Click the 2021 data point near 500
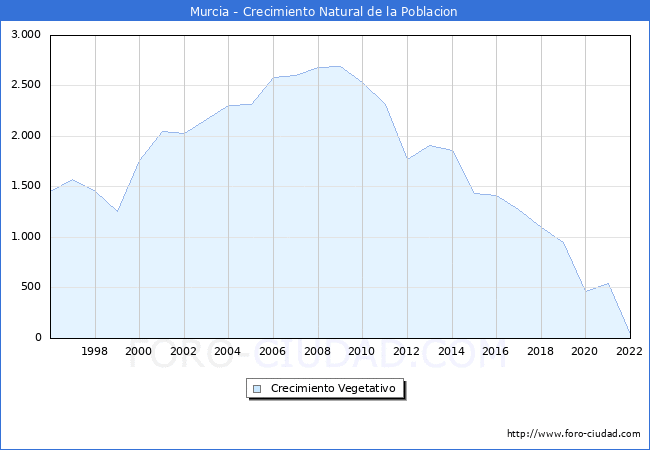Screen dimensions: 650x450 (608, 283)
